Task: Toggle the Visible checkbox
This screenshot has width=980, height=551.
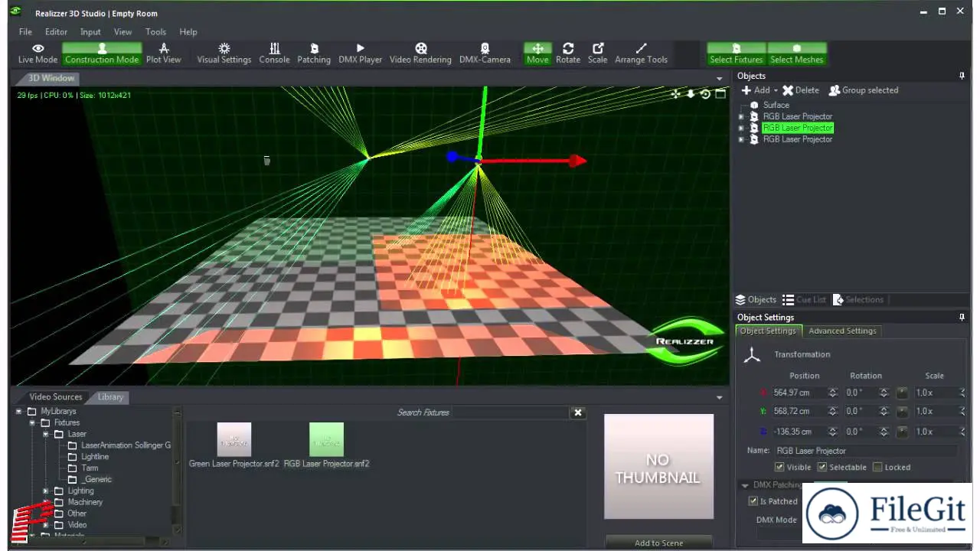Action: point(779,467)
